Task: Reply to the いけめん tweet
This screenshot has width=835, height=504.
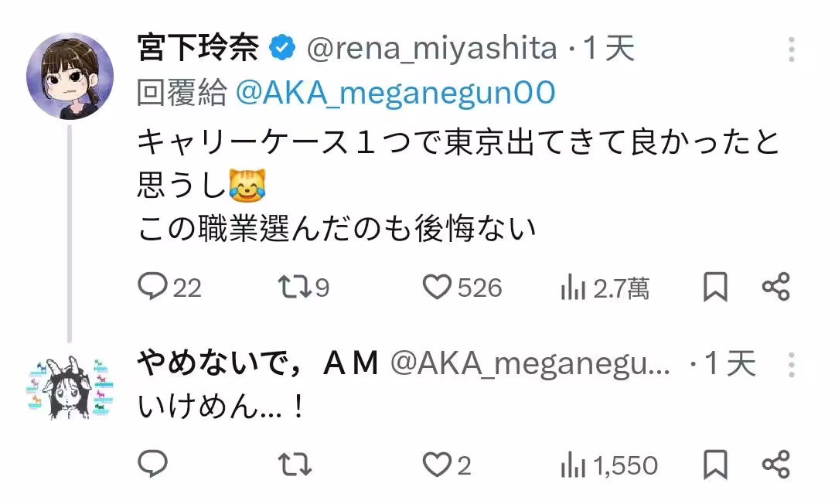Action: click(153, 464)
